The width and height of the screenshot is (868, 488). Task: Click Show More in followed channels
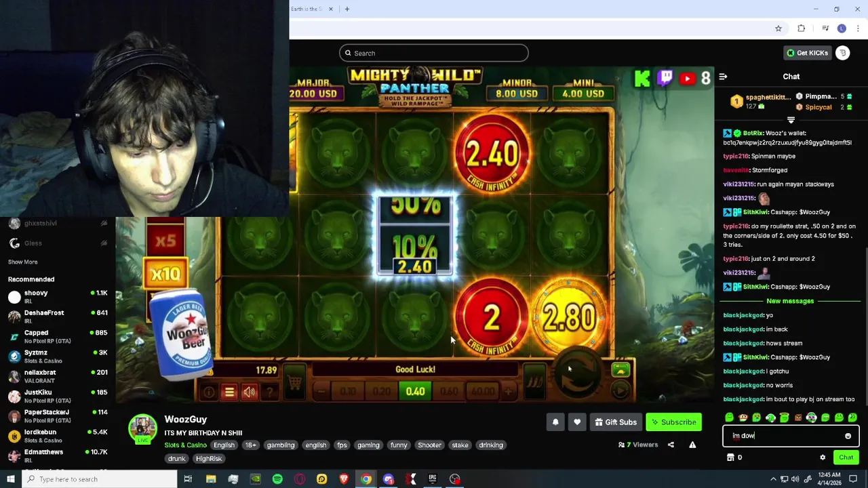click(23, 262)
